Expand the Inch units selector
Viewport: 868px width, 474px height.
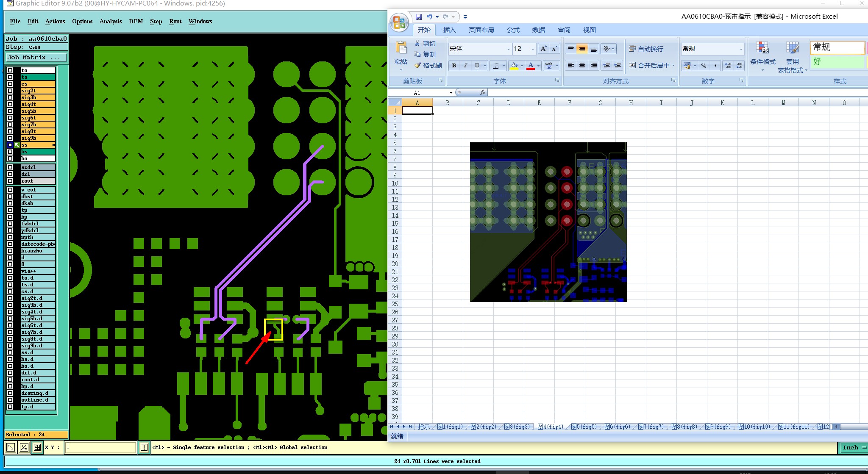[x=853, y=448]
